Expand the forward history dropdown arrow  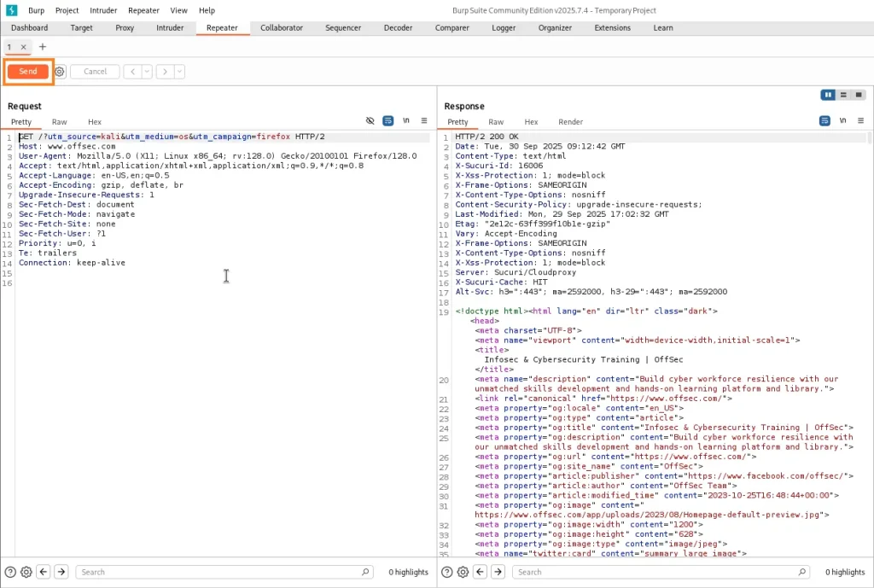click(179, 72)
